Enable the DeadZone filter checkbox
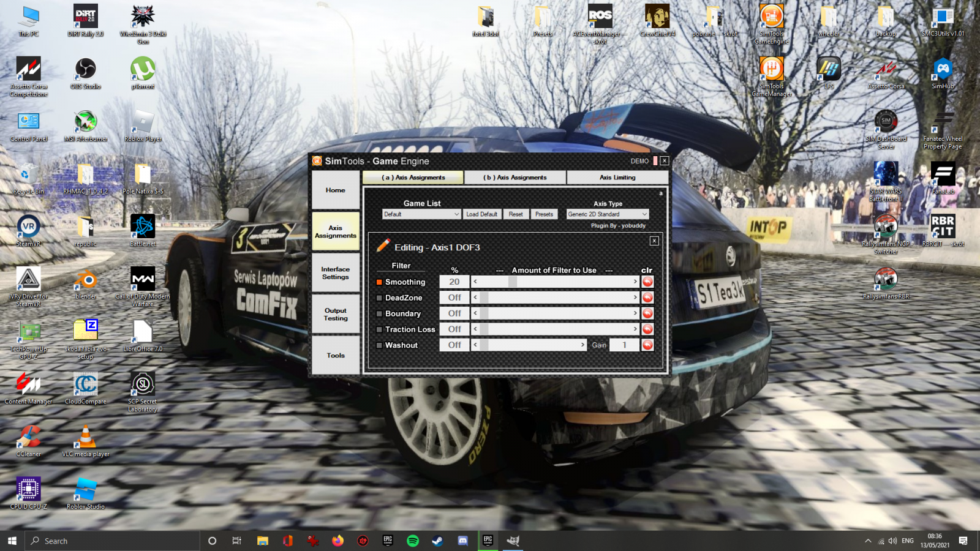Screen dimensions: 980x551 (x=379, y=298)
